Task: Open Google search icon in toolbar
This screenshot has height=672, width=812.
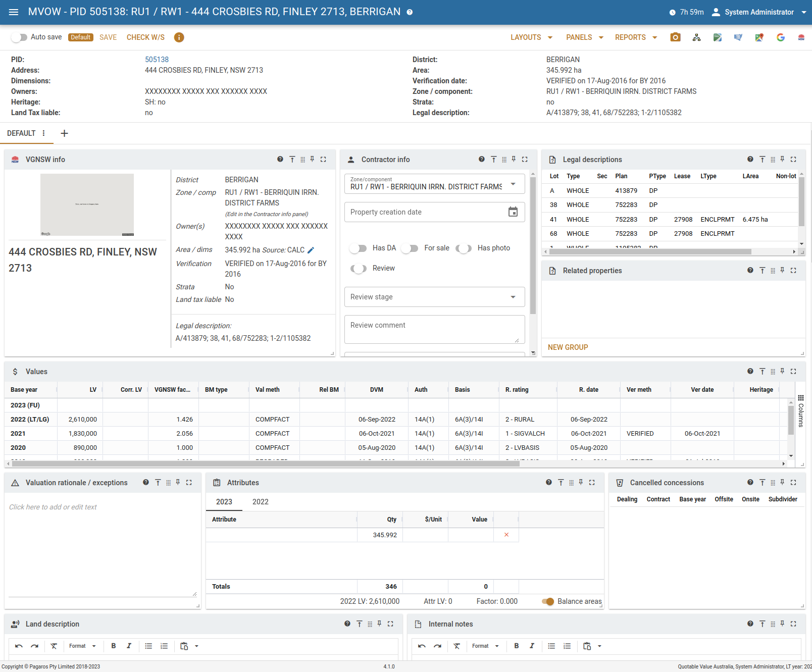Action: click(x=780, y=37)
